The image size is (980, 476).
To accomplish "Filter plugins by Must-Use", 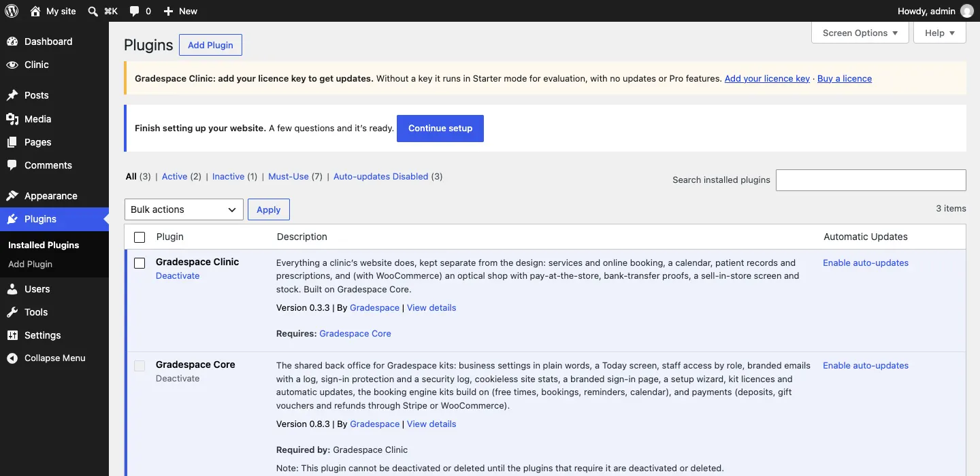I will [x=289, y=176].
